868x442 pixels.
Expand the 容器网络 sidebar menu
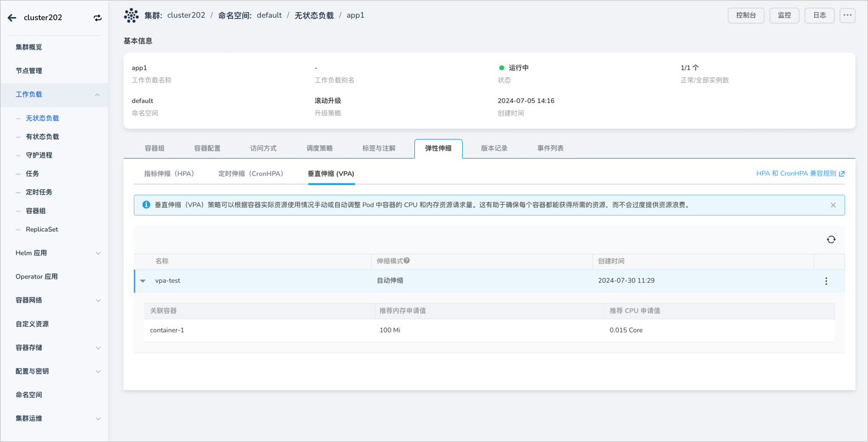coord(98,301)
